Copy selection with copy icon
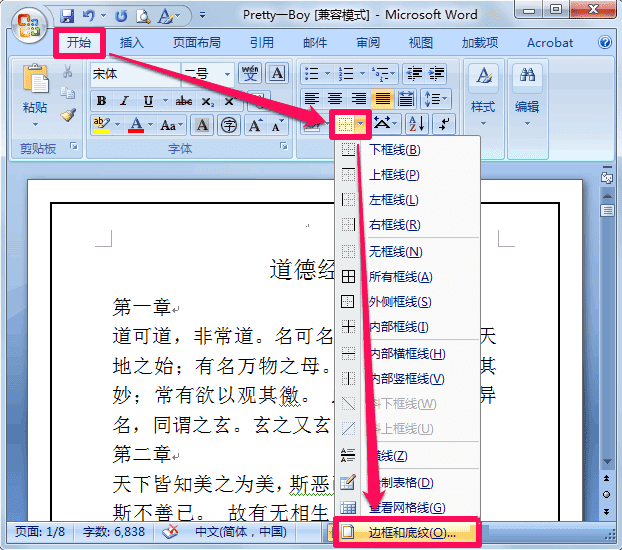The width and height of the screenshot is (622, 550). [67, 93]
